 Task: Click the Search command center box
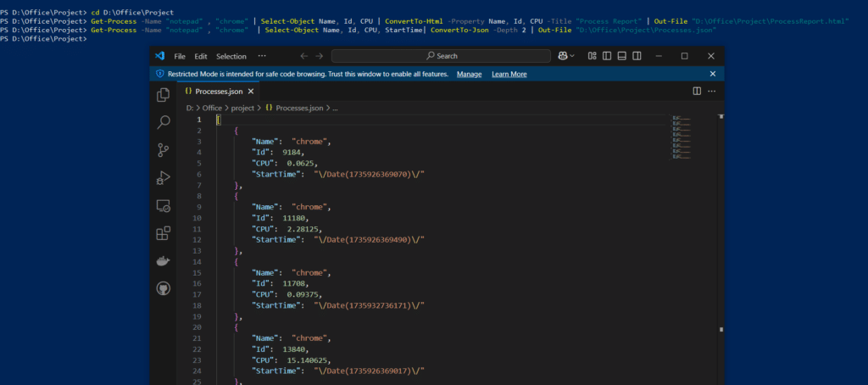(441, 56)
